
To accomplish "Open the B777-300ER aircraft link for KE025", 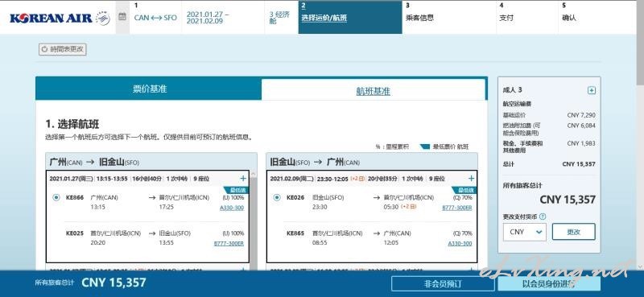I will click(229, 243).
